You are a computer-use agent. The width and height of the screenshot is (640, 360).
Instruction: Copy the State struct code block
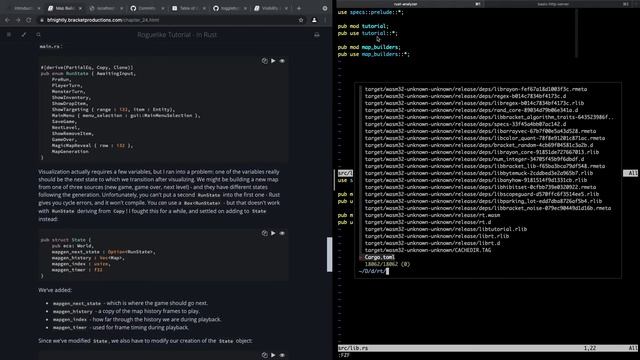click(264, 233)
